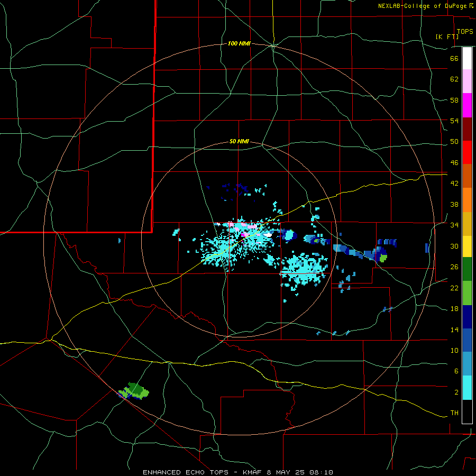
Task: Click the 26 scale value
Action: 454,267
